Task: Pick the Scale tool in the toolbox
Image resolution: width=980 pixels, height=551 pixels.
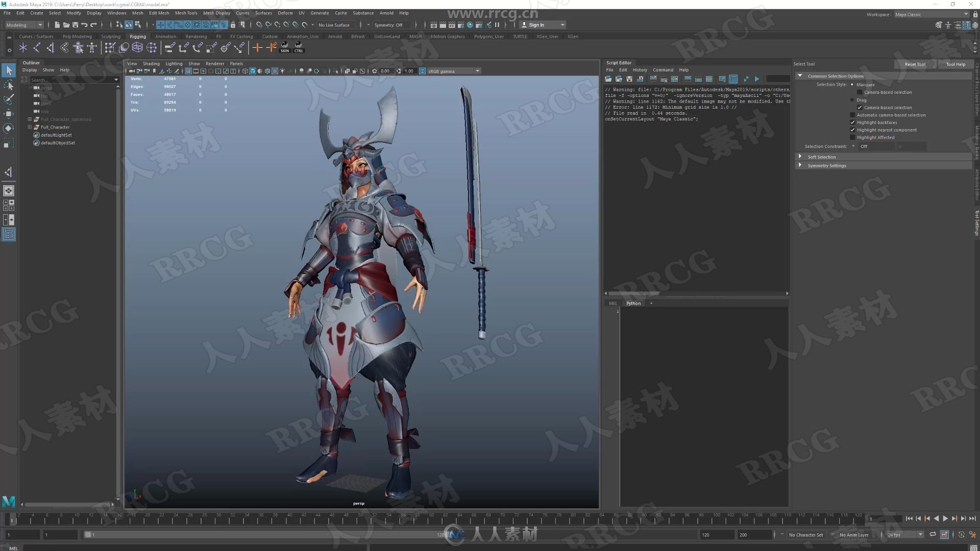Action: pyautogui.click(x=9, y=143)
